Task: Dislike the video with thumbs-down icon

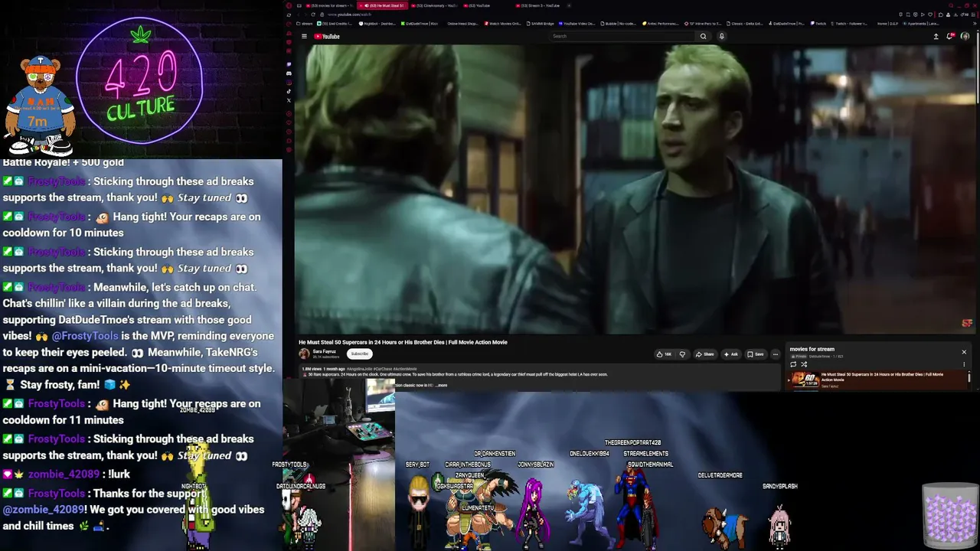Action: [x=682, y=354]
